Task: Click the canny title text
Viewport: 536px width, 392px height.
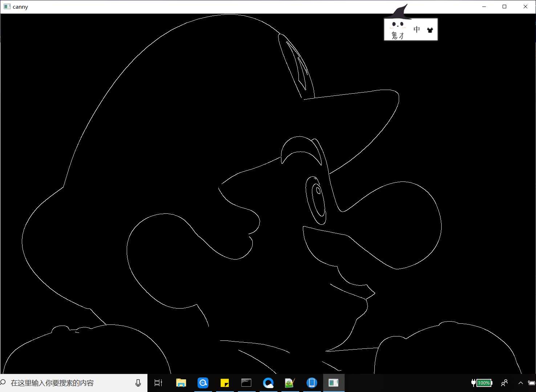Action: click(20, 7)
